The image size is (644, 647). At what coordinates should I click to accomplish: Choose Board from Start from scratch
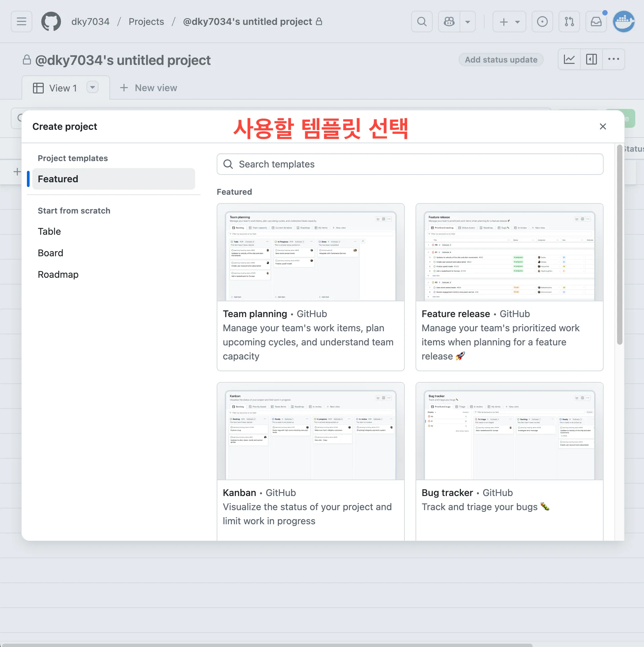(50, 253)
